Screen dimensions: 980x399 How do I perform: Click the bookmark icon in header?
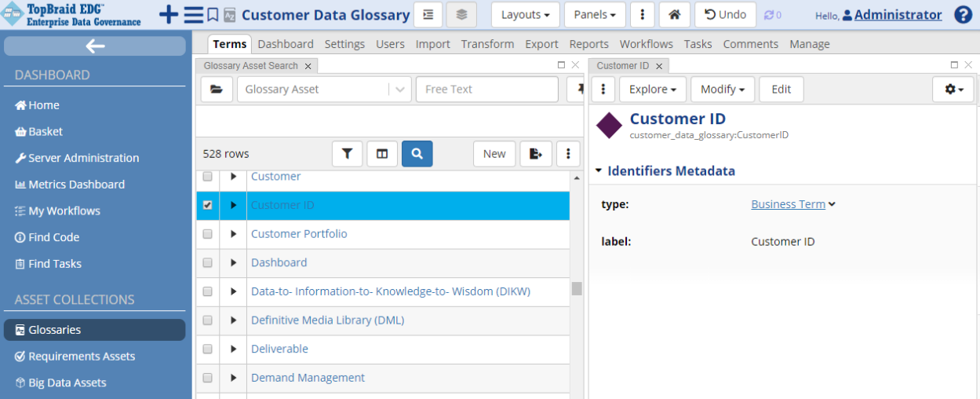coord(213,15)
